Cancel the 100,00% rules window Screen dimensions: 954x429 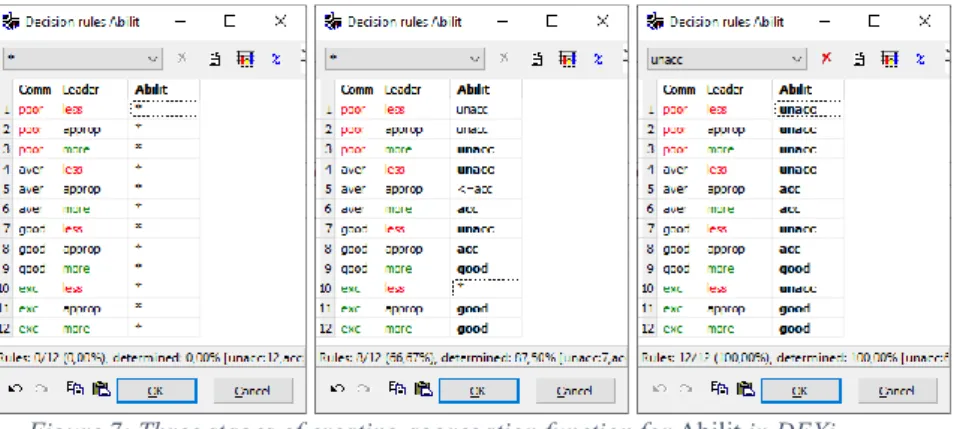[898, 391]
